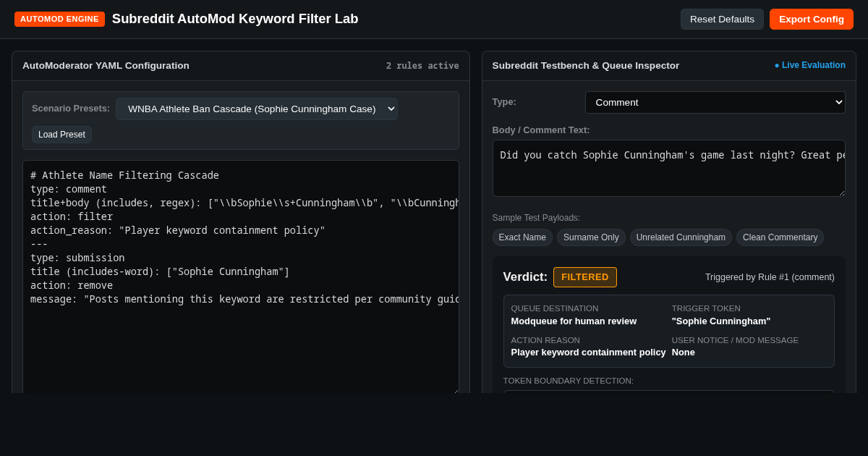
Task: Click 'Triggered by Rule #1 (comment)' text
Action: 770,277
